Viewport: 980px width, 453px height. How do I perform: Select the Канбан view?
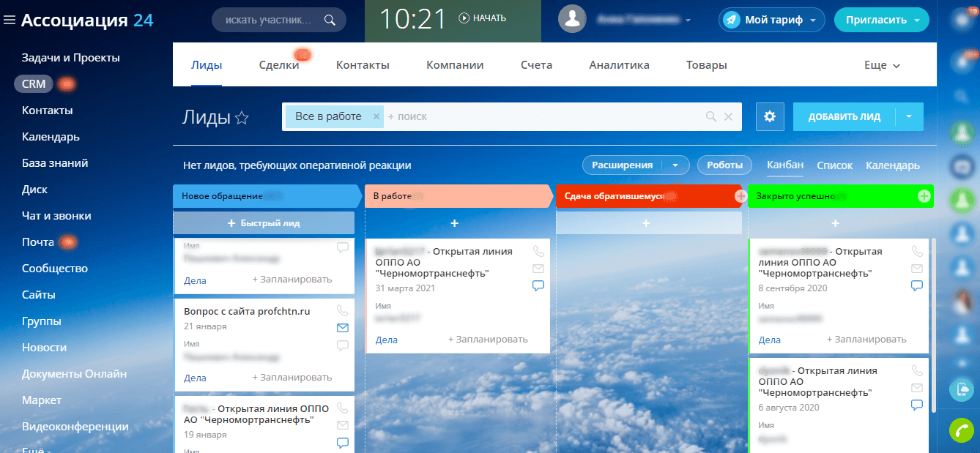point(785,165)
